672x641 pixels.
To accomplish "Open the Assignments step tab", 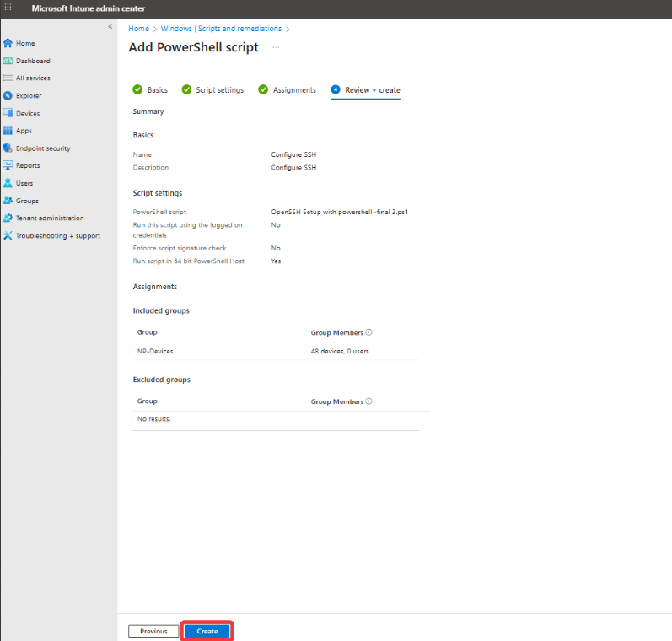I will tap(288, 90).
